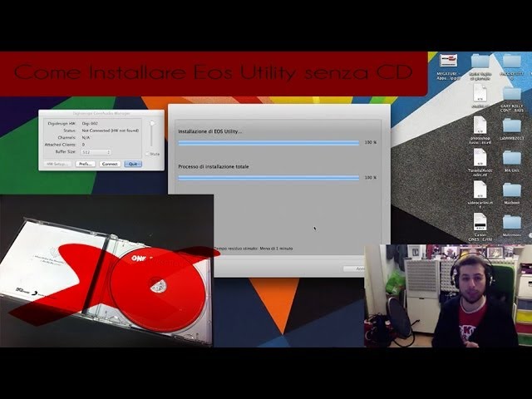
Task: Select the MA Unit folder icon
Action: [x=512, y=158]
